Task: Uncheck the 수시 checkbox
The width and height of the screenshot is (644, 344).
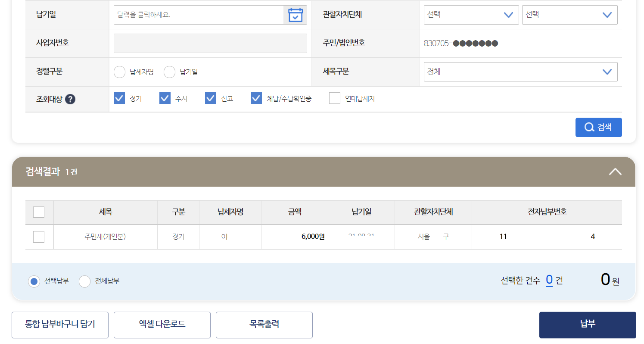Action: (165, 98)
